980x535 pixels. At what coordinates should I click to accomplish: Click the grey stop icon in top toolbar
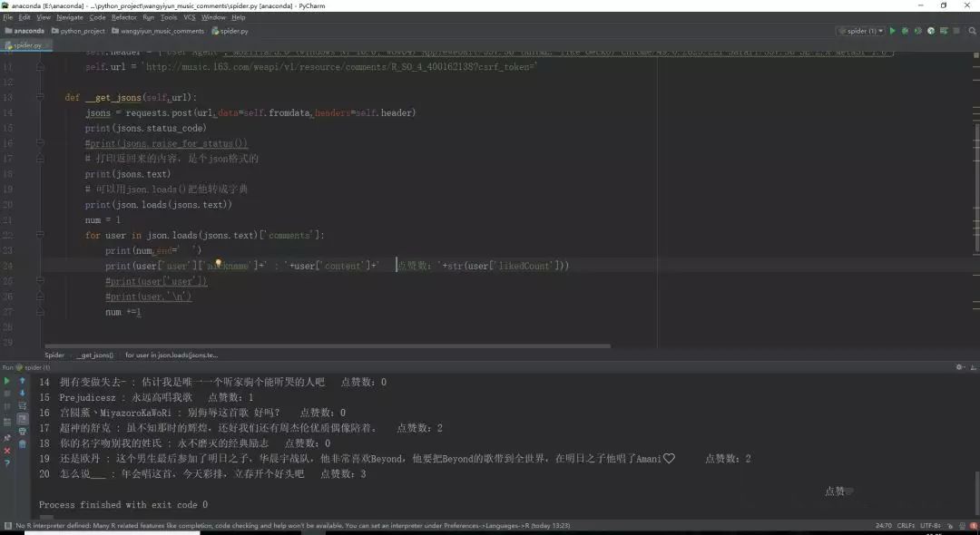[x=956, y=31]
